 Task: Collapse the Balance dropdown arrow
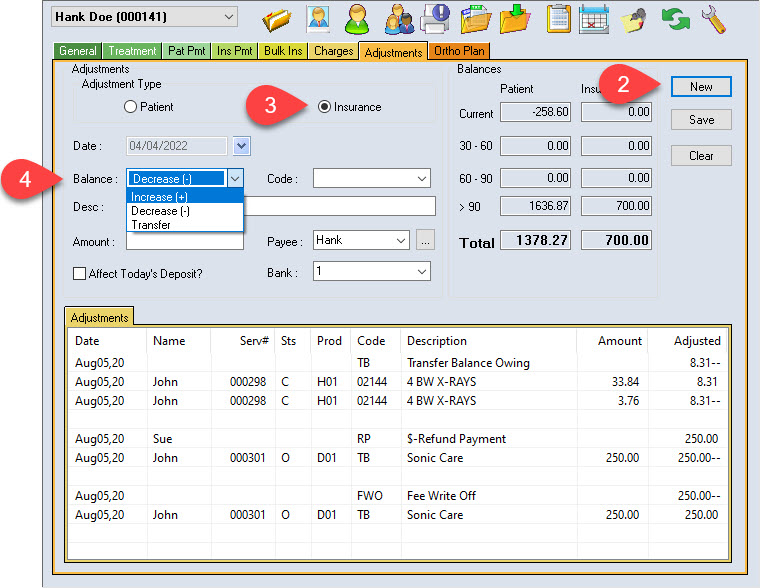[235, 178]
